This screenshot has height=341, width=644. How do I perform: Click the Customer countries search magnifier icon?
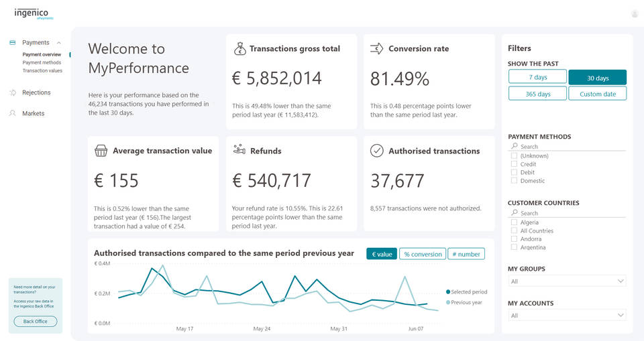[515, 212]
